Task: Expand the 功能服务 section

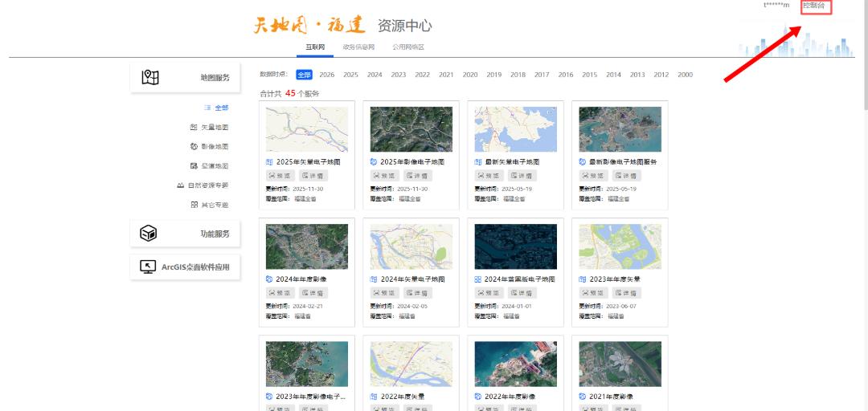Action: [x=186, y=234]
